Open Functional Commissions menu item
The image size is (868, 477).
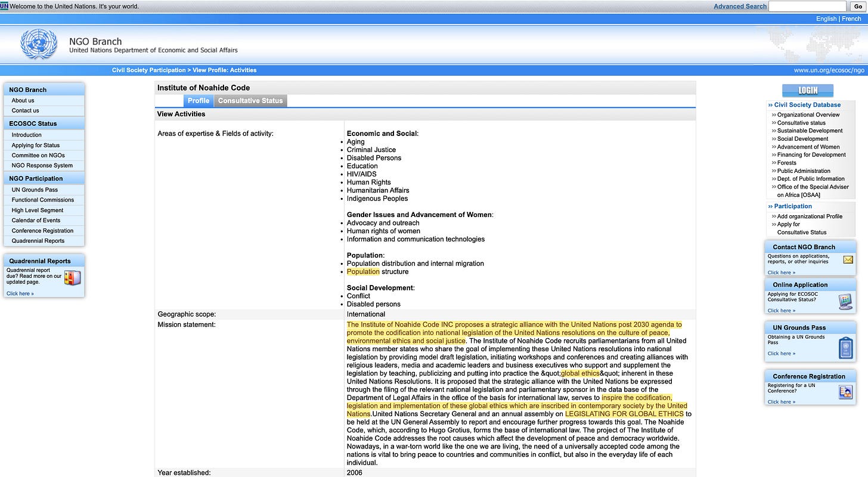43,200
